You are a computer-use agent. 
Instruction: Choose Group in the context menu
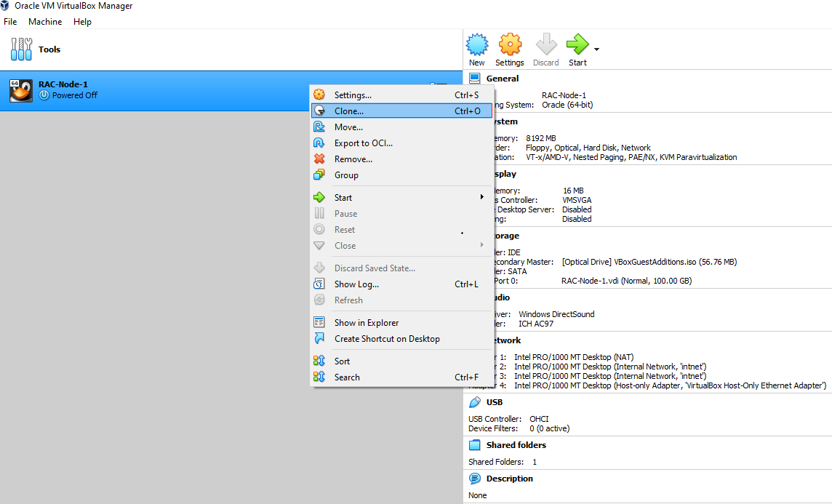(401, 175)
